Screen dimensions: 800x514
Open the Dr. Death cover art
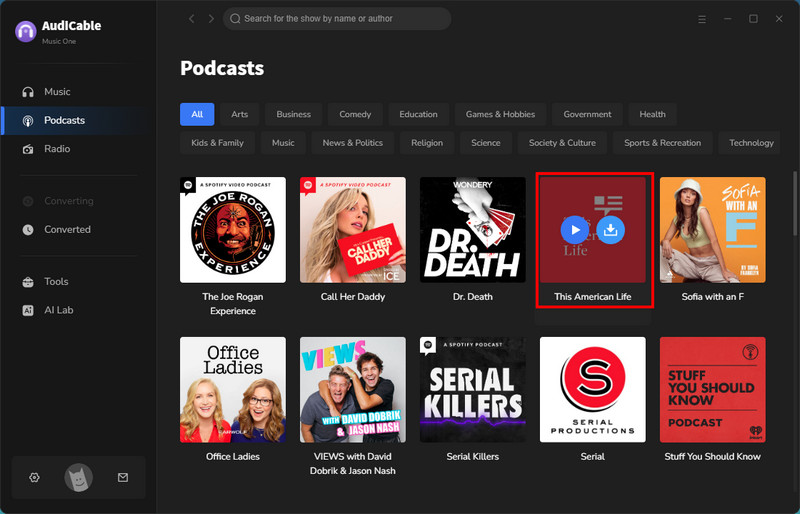coord(472,230)
